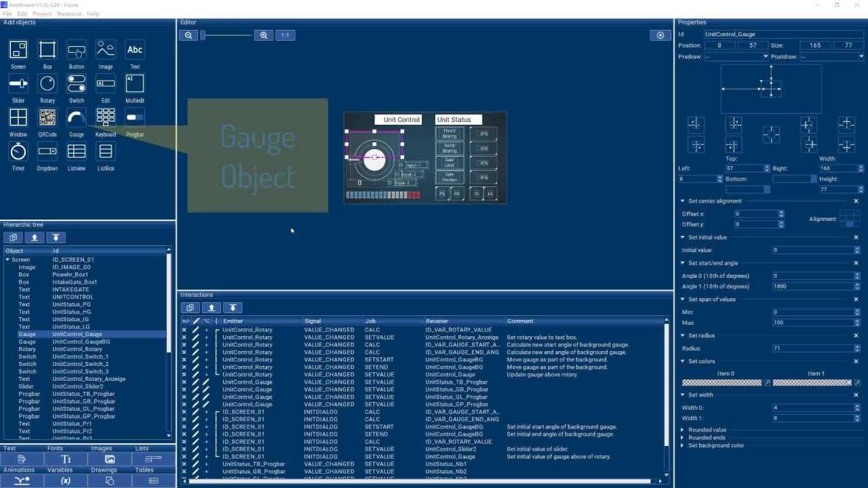Viewport: 868px width, 488px height.
Task: Add a QRCode object
Action: 47,117
